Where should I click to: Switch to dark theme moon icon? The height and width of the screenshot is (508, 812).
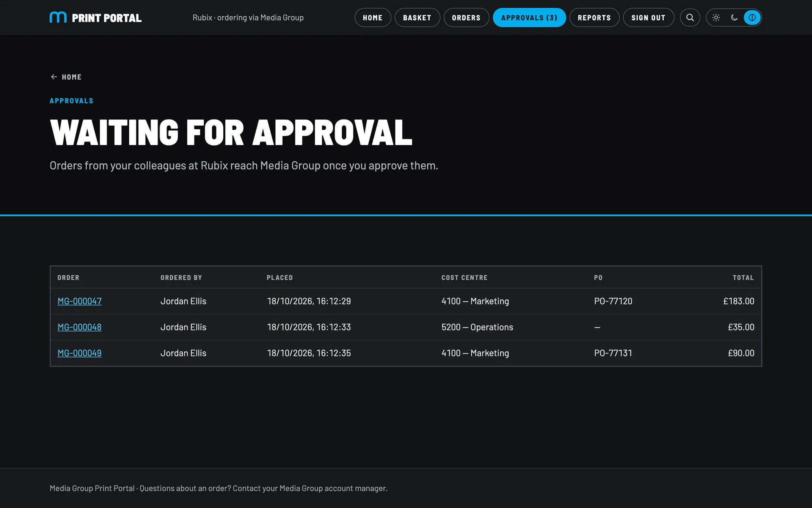(x=734, y=17)
